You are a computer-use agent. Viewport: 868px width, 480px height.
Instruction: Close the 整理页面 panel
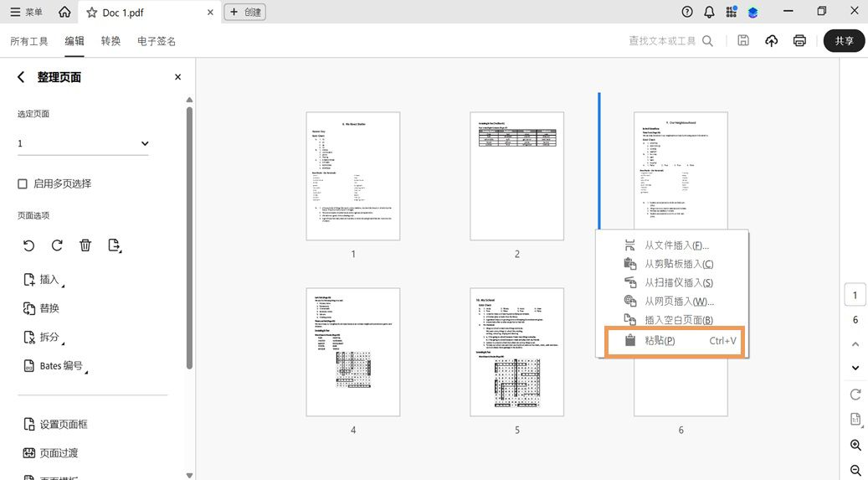[x=177, y=77]
